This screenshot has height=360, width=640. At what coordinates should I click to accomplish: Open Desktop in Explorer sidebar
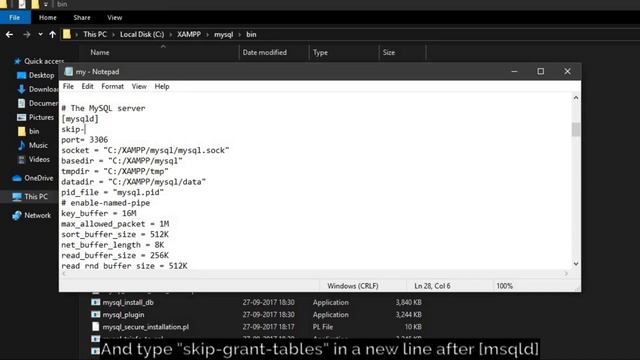42,76
